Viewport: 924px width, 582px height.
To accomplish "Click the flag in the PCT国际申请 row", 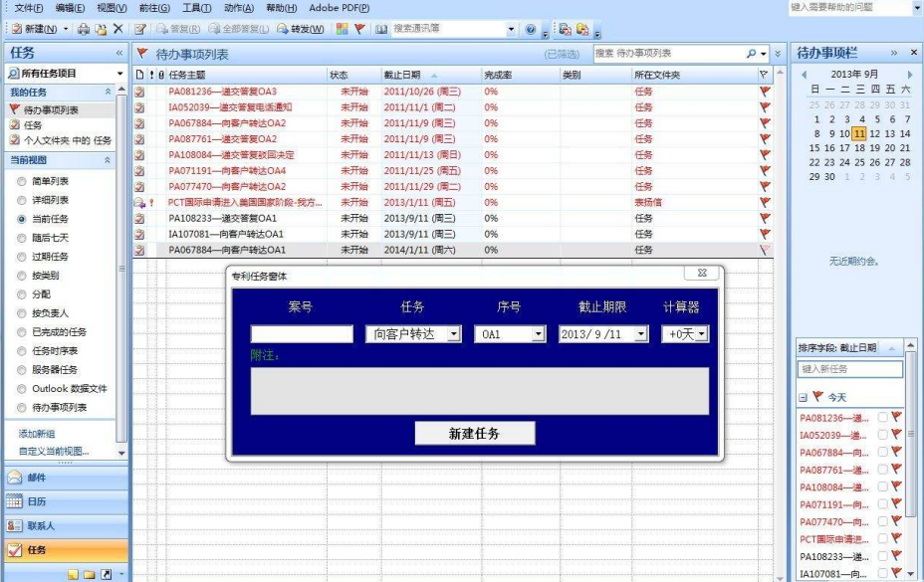I will point(765,202).
